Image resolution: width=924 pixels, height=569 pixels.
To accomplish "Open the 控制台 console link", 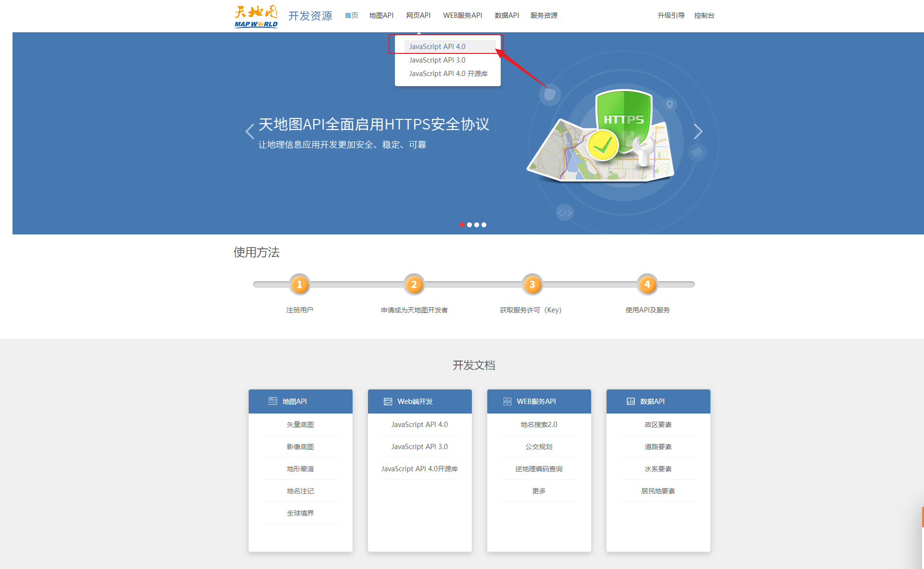I will (704, 15).
